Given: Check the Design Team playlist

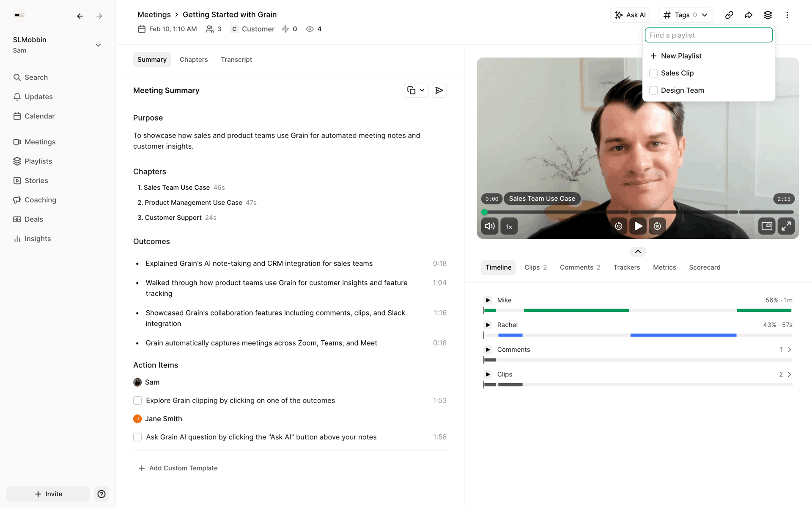Looking at the screenshot, I should point(653,90).
